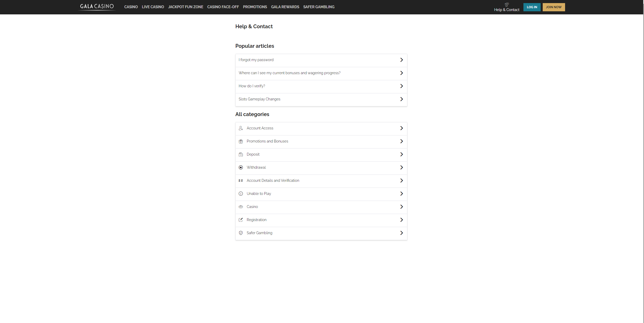
Task: Click the Account Access person icon
Action: click(x=241, y=128)
